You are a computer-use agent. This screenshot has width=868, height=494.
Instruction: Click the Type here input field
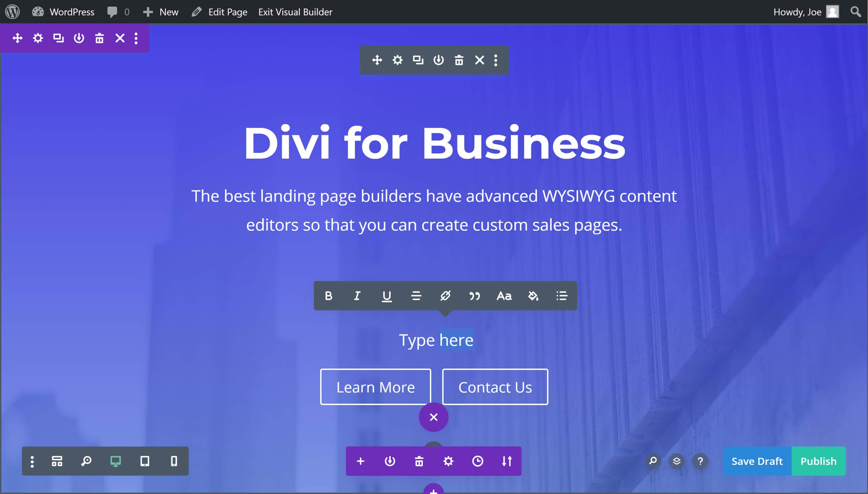pyautogui.click(x=436, y=339)
